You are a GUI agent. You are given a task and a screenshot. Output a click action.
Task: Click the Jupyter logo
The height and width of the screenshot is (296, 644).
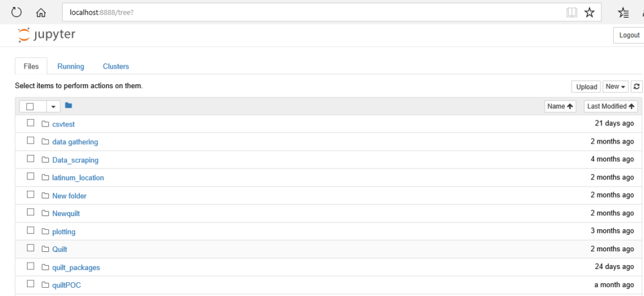[x=47, y=35]
